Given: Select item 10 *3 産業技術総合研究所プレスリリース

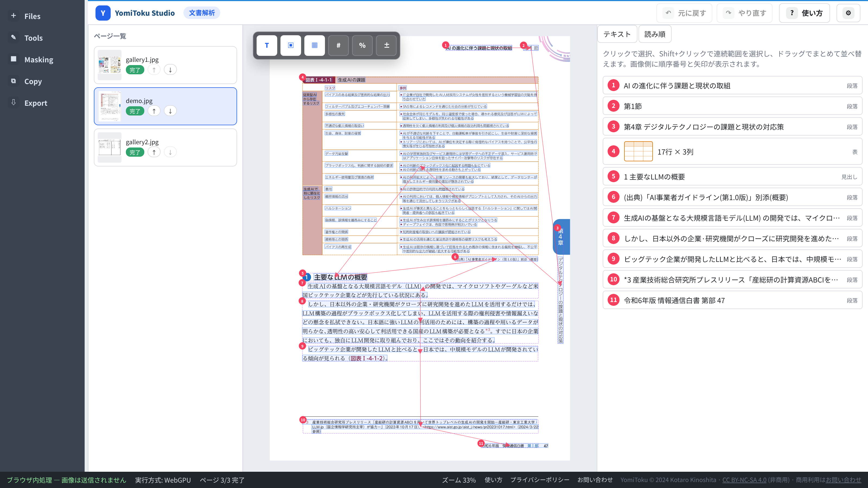Looking at the screenshot, I should point(733,280).
